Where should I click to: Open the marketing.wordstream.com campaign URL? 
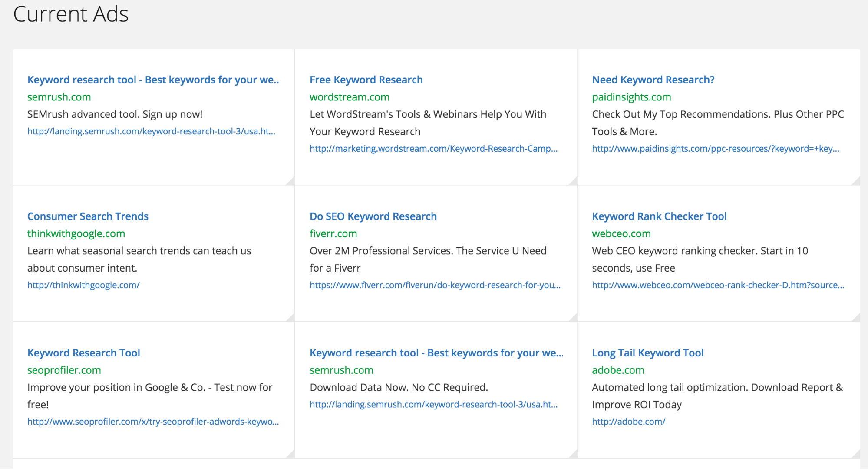tap(433, 149)
